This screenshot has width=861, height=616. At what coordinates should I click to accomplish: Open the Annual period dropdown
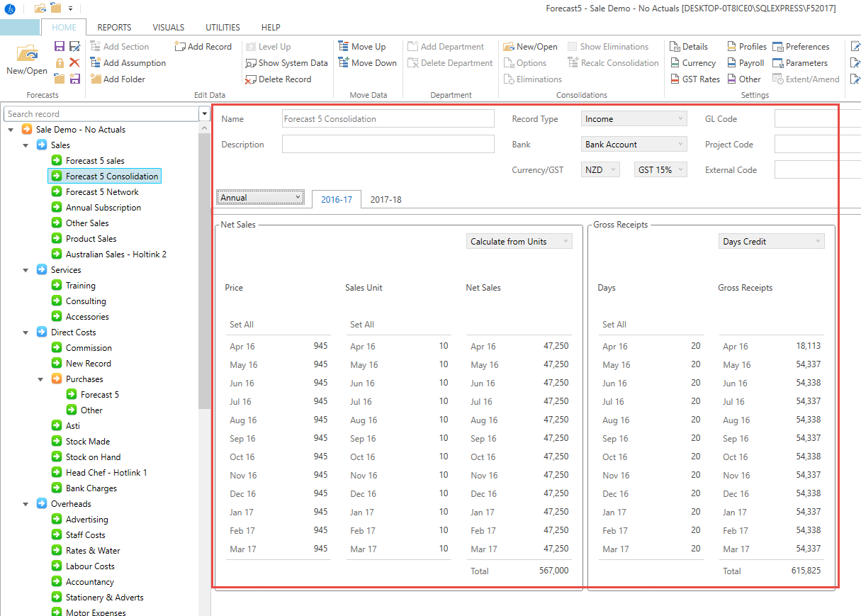click(x=260, y=198)
